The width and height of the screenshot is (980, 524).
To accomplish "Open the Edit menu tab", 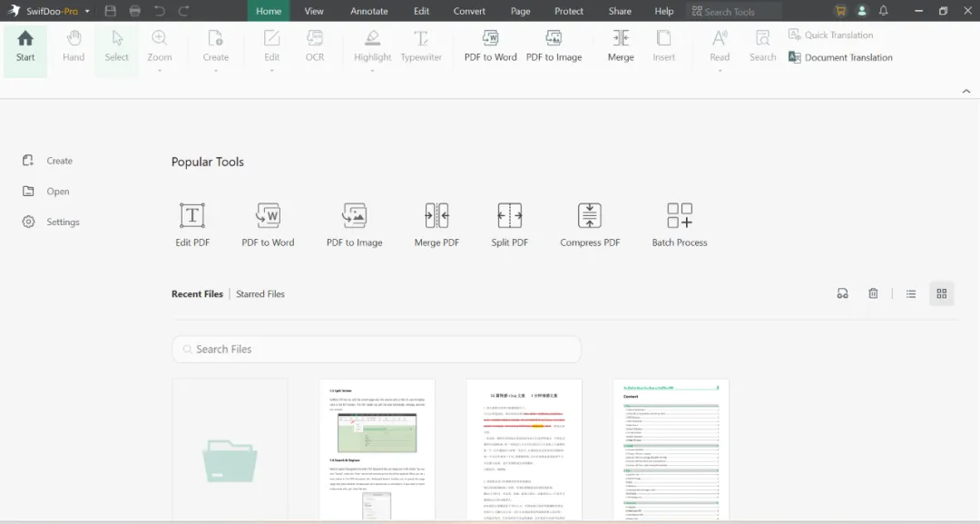I will [x=421, y=11].
